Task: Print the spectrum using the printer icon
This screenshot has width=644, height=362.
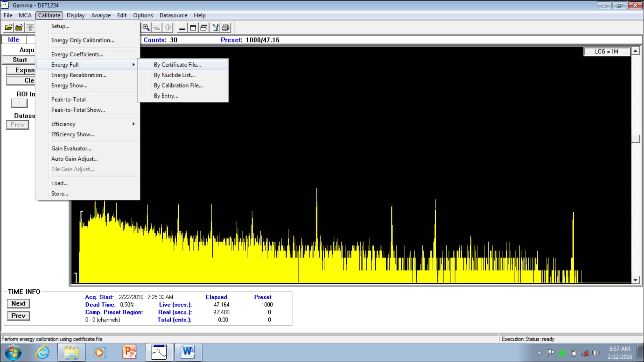Action: (x=226, y=27)
